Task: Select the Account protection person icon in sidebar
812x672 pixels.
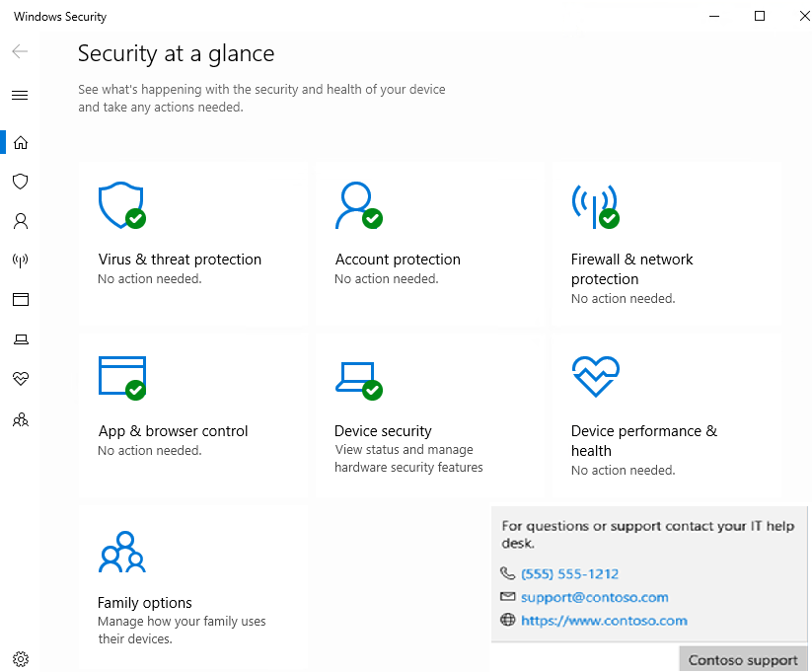Action: 20,221
